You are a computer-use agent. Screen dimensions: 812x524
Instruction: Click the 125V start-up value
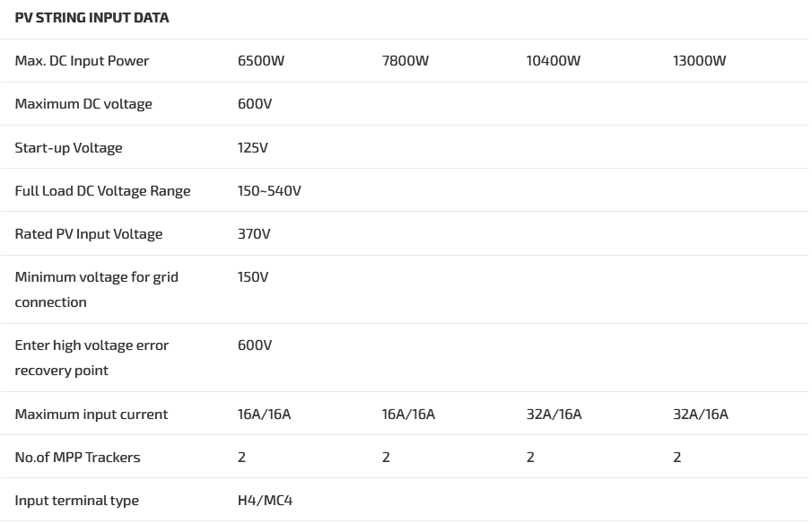[x=253, y=148]
